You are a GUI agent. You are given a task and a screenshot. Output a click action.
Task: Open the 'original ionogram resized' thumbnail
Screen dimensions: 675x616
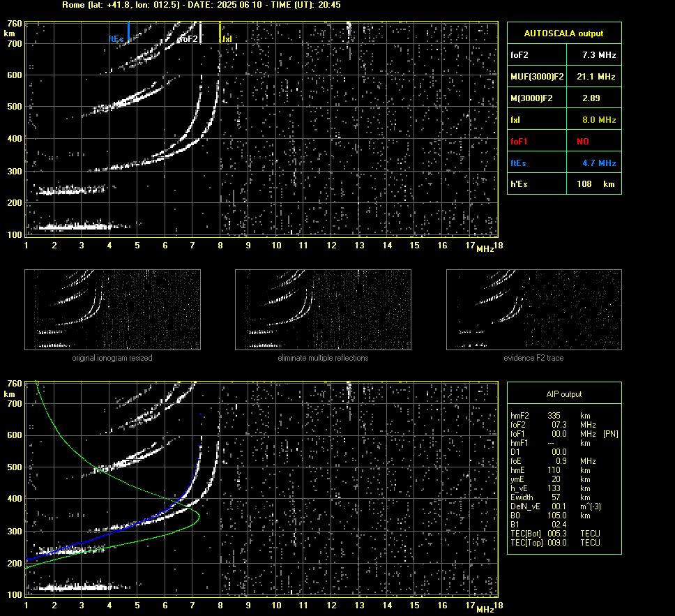tap(112, 310)
